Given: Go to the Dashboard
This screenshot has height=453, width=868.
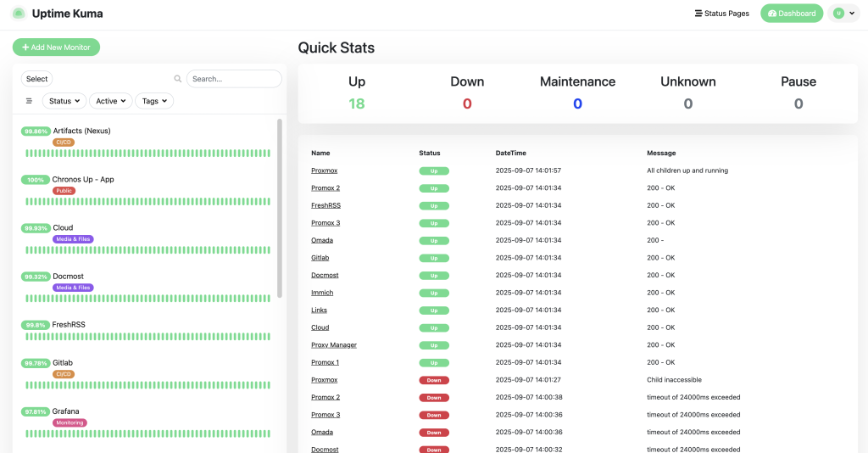Looking at the screenshot, I should 792,14.
